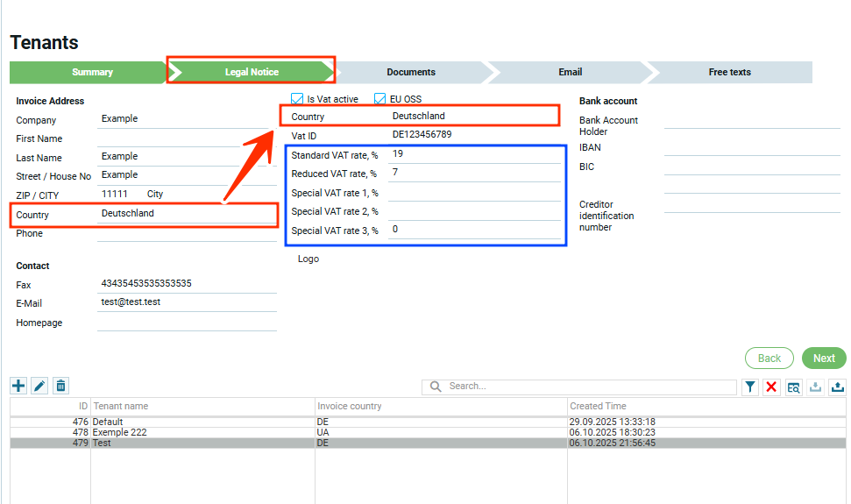Toggle the EU OSS checkbox
Screen dimensions: 851x504
point(380,99)
